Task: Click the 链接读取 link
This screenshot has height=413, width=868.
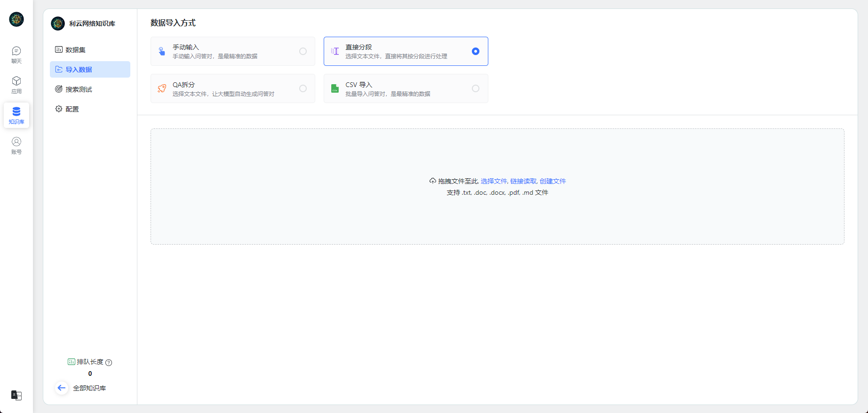Action: click(523, 181)
